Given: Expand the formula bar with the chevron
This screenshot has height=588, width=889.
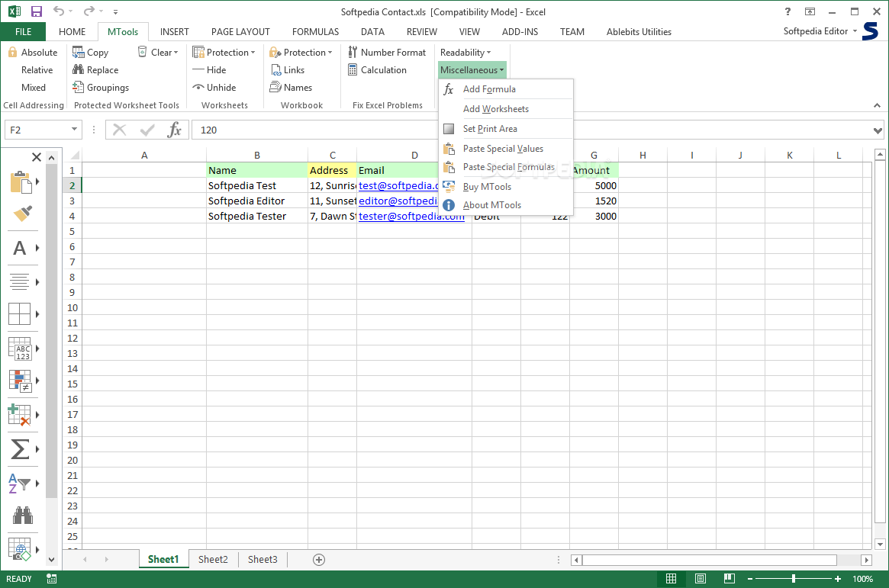Looking at the screenshot, I should tap(878, 130).
